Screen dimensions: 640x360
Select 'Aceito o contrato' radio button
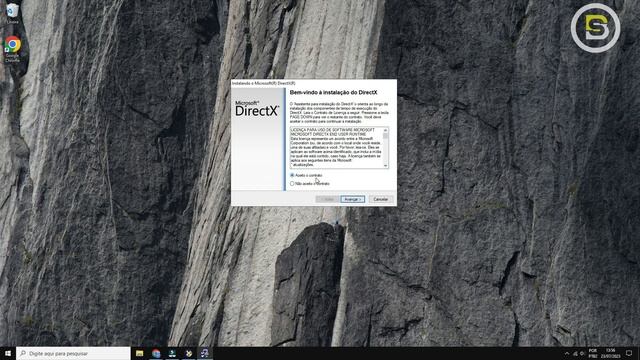(292, 175)
